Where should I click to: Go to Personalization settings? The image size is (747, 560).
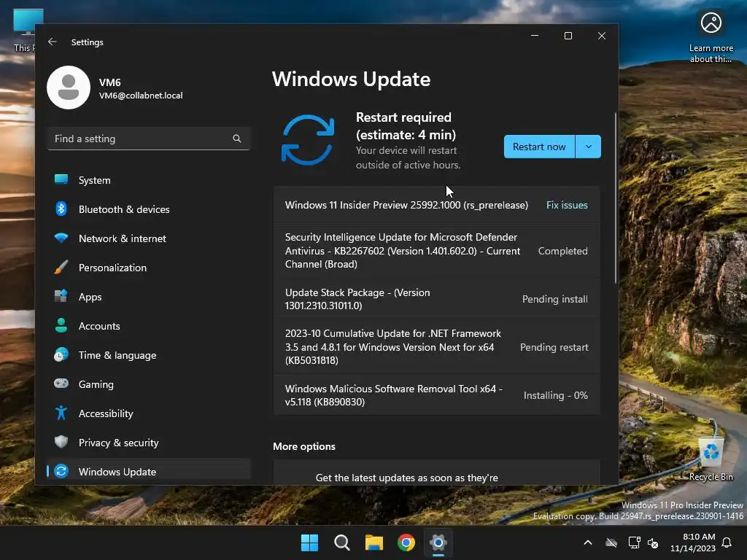[149, 268]
